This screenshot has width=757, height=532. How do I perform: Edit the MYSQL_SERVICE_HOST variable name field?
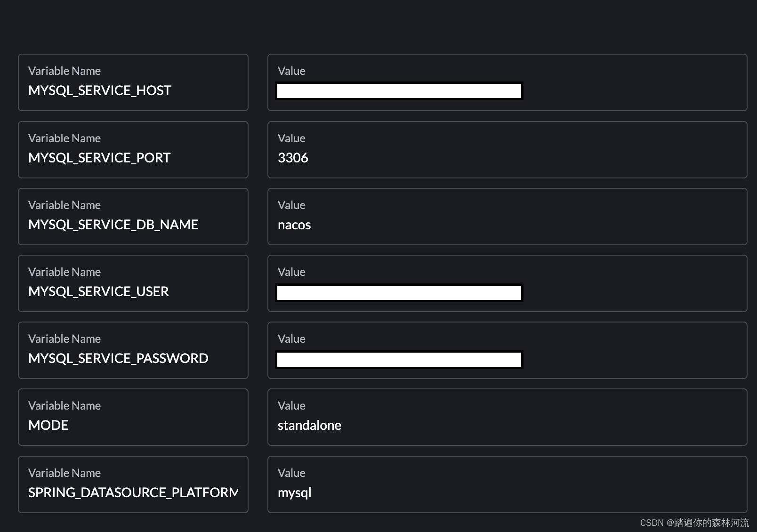click(x=133, y=82)
